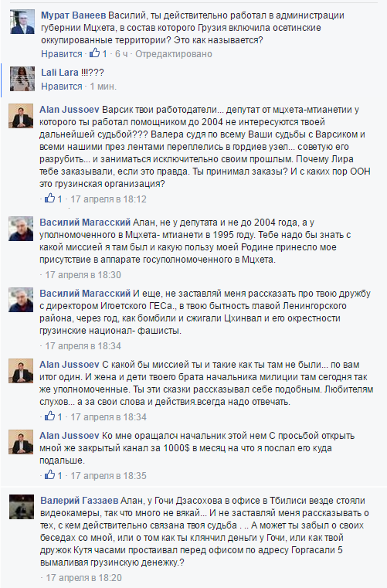Click timestamp 17 апреля в 18:12
This screenshot has height=588, width=387.
coord(108,199)
